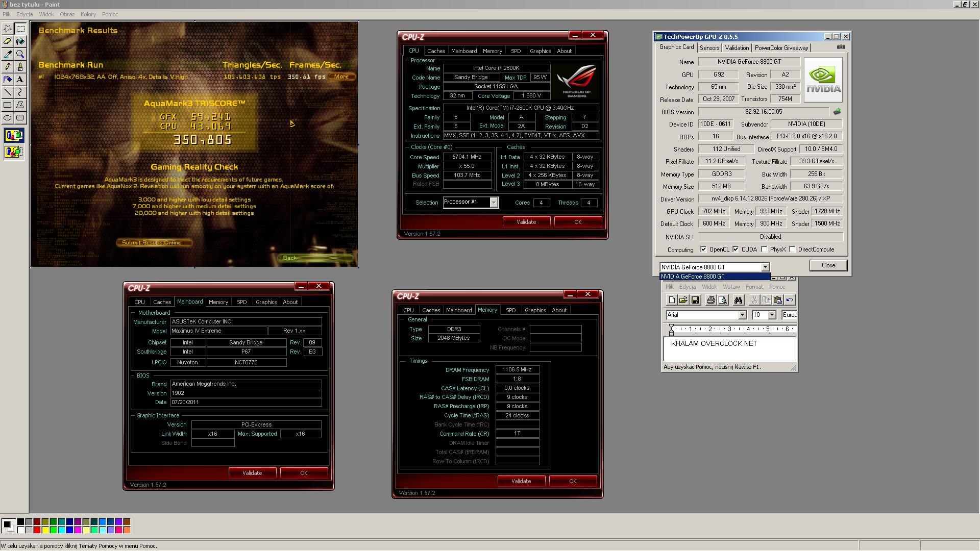Screen dimensions: 980x551
Task: Switch to Validation tab in GPU-Z
Action: [737, 48]
